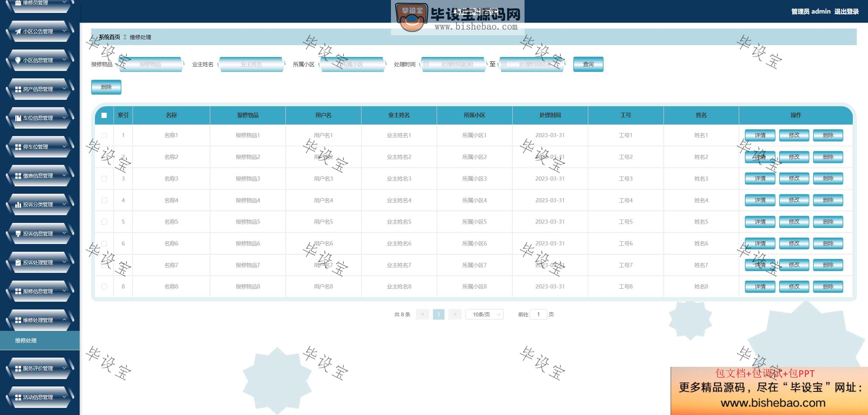Click the grid icon of 维修处理管理
The height and width of the screenshot is (415, 868).
[18, 320]
